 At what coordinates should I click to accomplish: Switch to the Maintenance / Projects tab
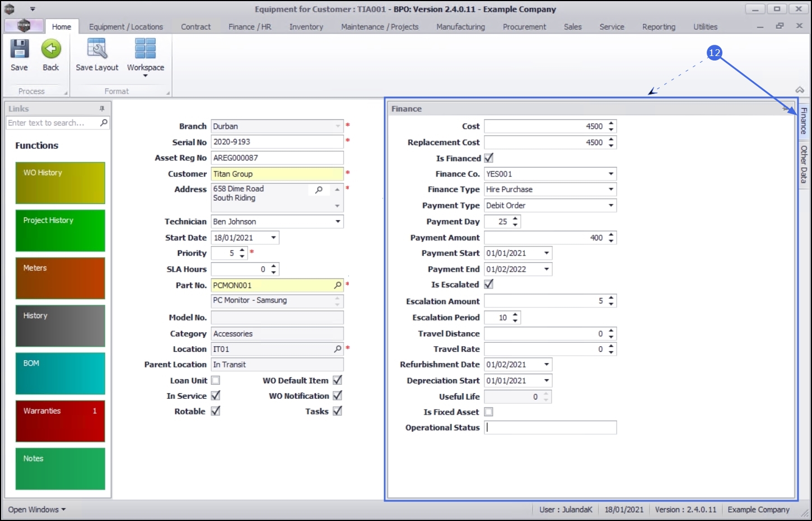[x=380, y=26]
